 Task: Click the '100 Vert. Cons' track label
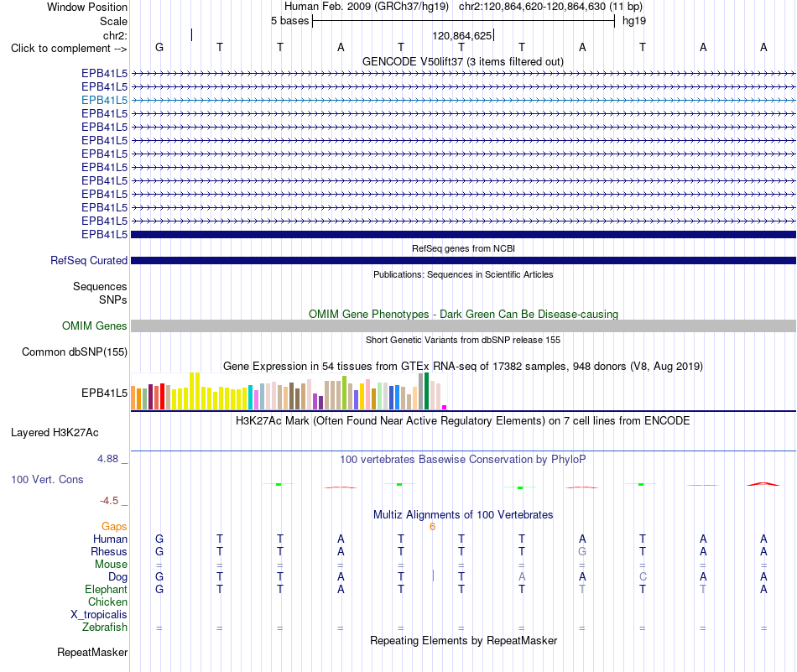point(47,479)
